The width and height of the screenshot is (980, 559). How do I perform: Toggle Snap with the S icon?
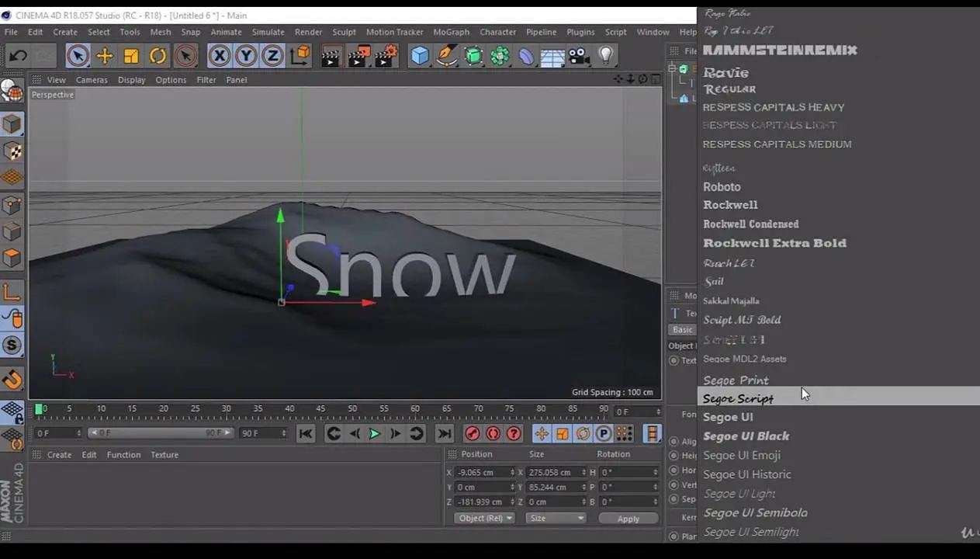[x=12, y=345]
